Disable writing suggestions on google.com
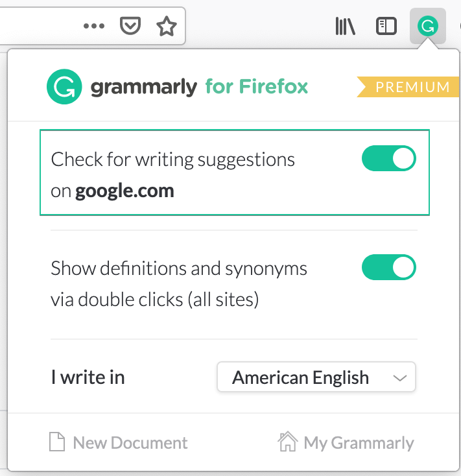This screenshot has width=461, height=476. pyautogui.click(x=388, y=160)
